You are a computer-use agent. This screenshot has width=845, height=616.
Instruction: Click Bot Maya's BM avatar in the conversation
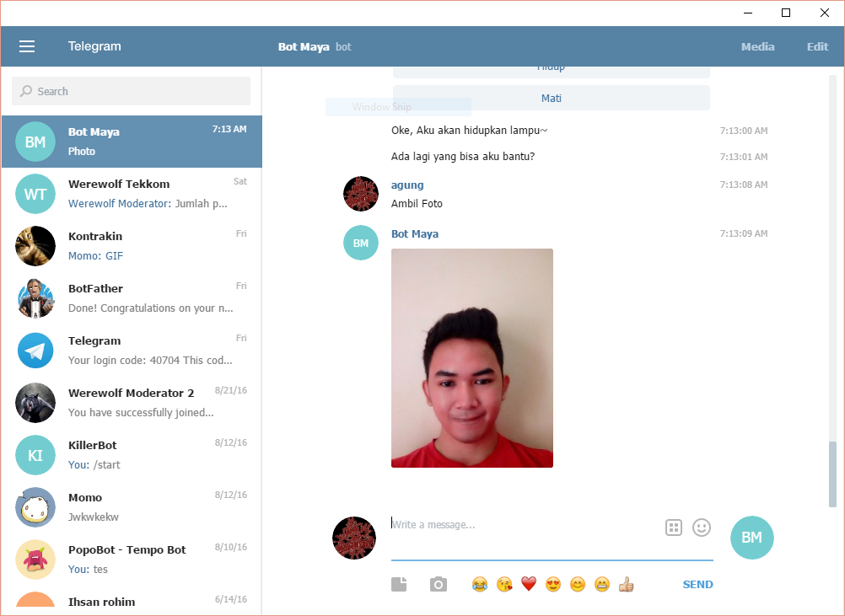tap(361, 243)
